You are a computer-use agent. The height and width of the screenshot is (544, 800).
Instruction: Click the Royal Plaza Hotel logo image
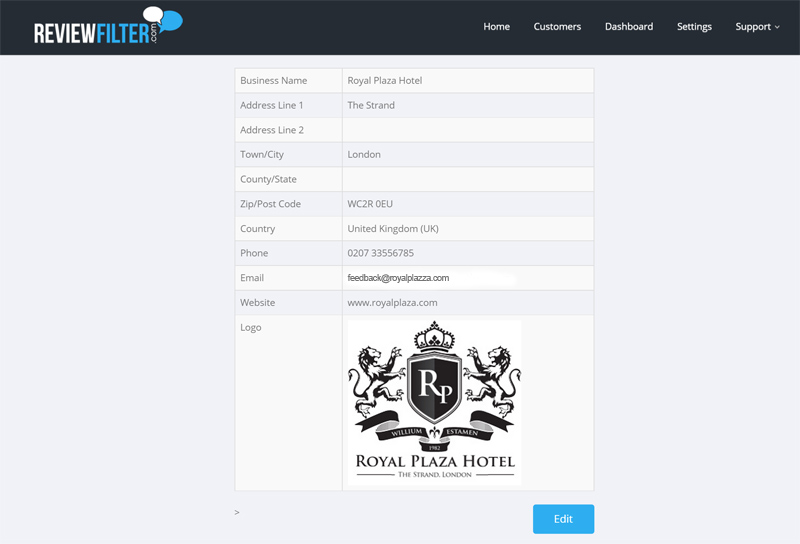tap(434, 402)
